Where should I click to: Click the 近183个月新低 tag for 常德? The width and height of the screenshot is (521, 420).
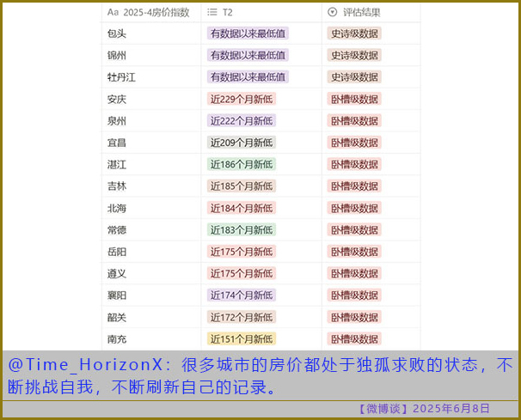[241, 230]
